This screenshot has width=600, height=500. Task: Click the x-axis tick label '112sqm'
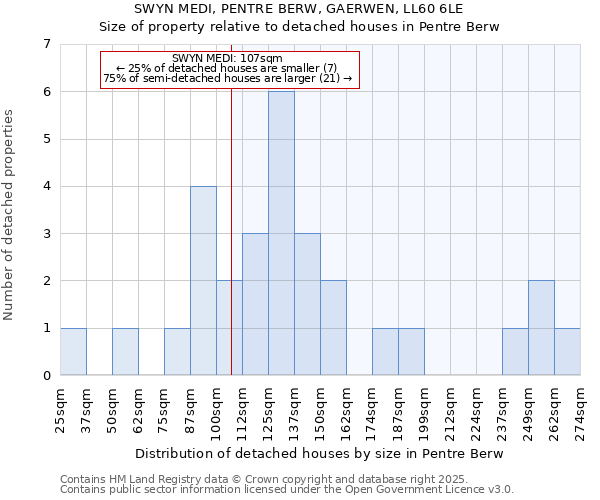[x=243, y=414]
